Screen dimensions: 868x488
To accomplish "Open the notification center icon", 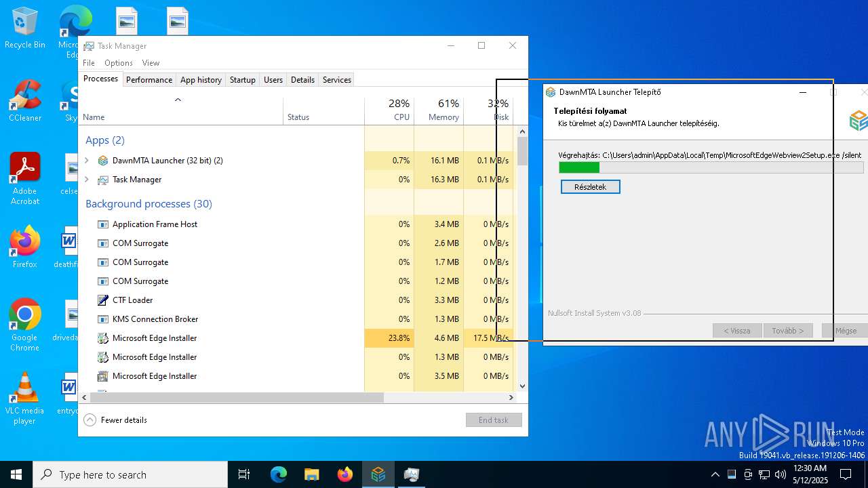I will pyautogui.click(x=846, y=474).
